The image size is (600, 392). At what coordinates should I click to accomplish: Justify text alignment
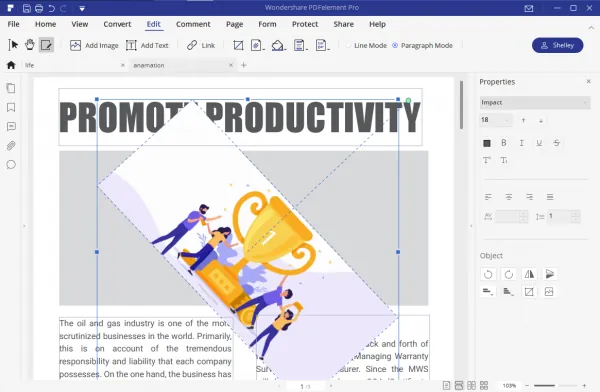click(x=550, y=197)
